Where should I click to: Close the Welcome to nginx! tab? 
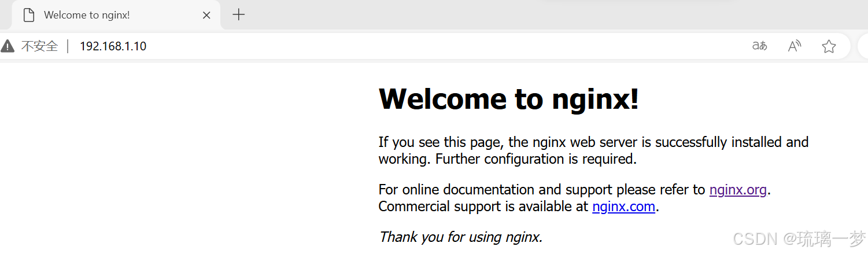click(x=206, y=15)
